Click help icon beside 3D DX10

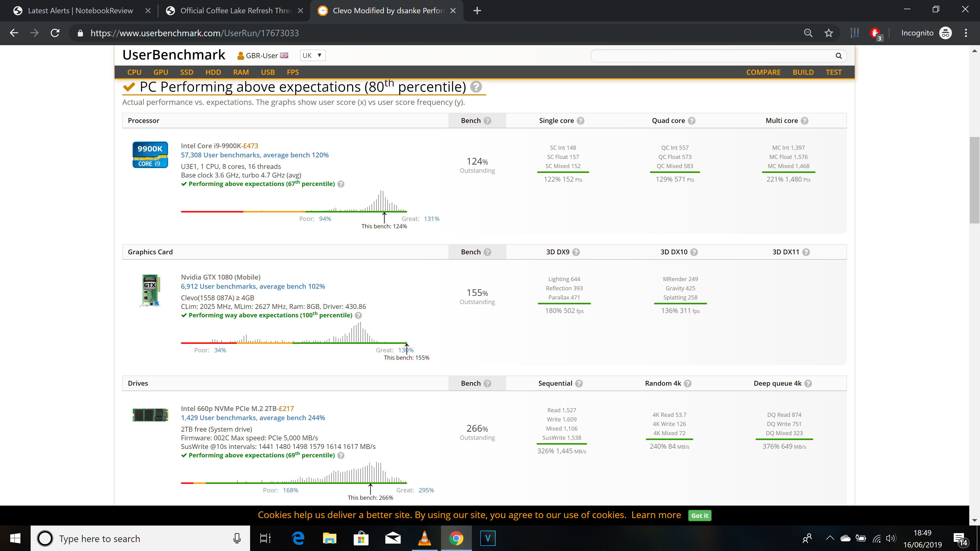pyautogui.click(x=694, y=252)
